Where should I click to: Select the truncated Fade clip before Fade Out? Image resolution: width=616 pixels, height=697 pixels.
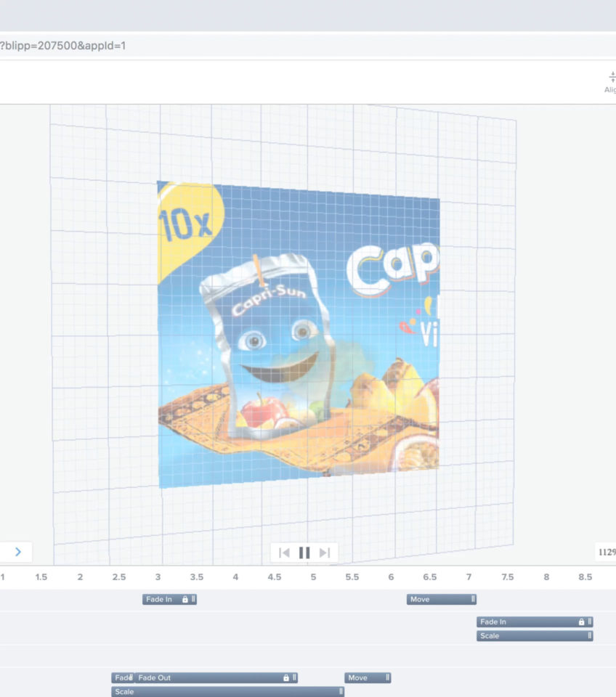pyautogui.click(x=123, y=677)
